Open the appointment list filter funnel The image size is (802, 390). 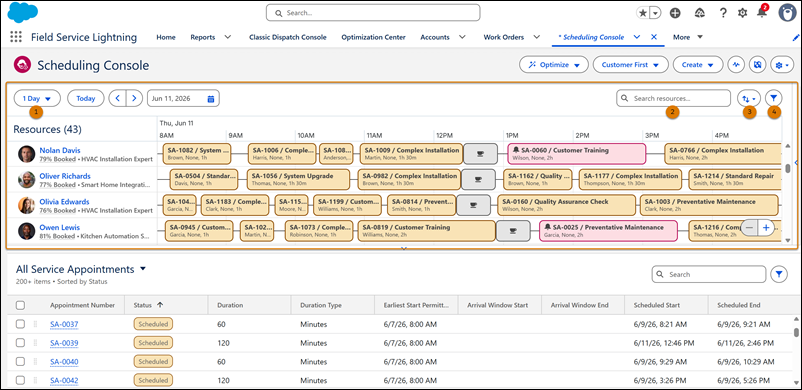pyautogui.click(x=778, y=274)
